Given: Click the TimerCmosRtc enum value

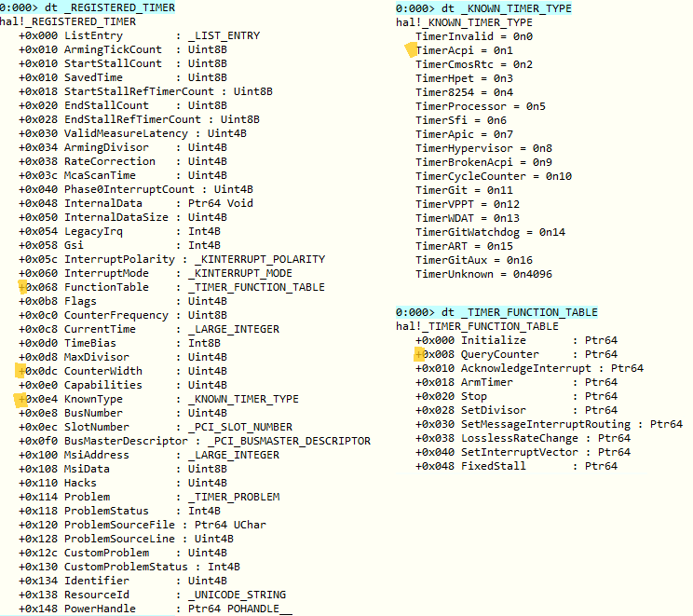Looking at the screenshot, I should pos(474,64).
